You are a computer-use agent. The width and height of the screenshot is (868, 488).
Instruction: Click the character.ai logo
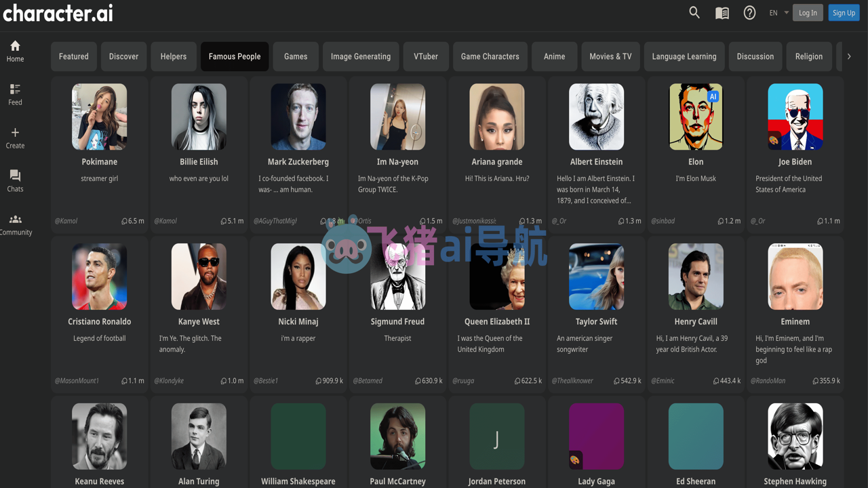click(x=58, y=13)
